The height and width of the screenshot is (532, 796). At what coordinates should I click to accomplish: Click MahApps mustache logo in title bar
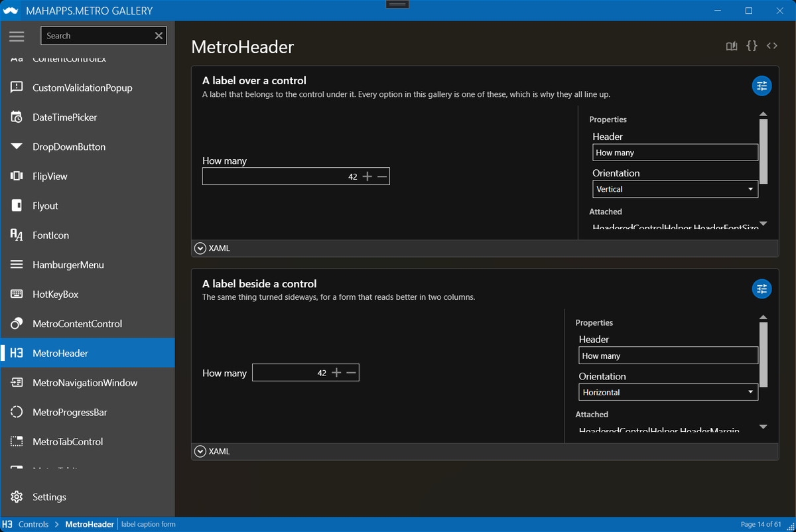coord(11,11)
